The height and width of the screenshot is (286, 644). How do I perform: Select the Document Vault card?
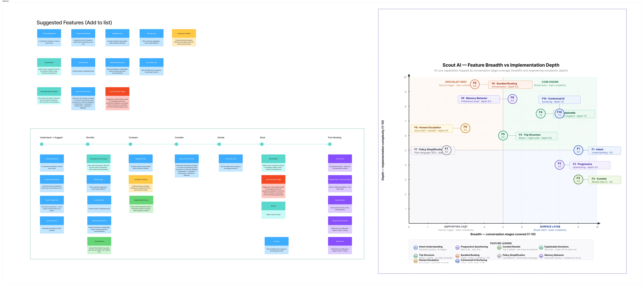[340, 204]
